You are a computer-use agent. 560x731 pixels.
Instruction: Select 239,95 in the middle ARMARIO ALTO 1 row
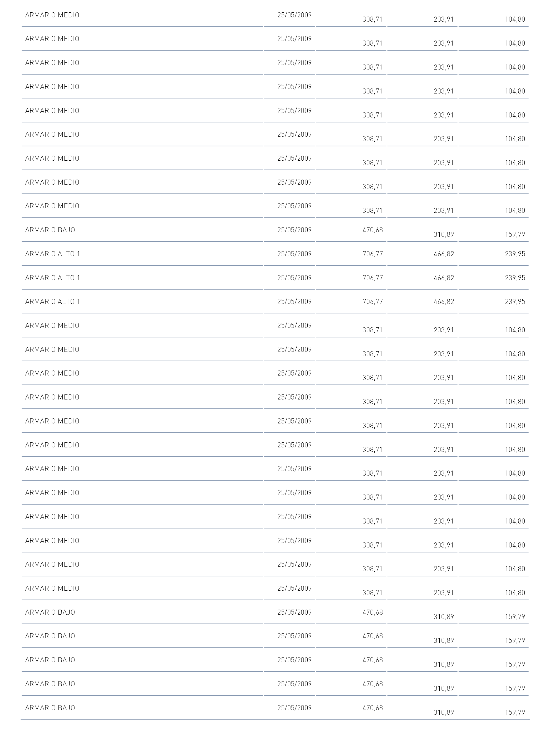coord(515,278)
